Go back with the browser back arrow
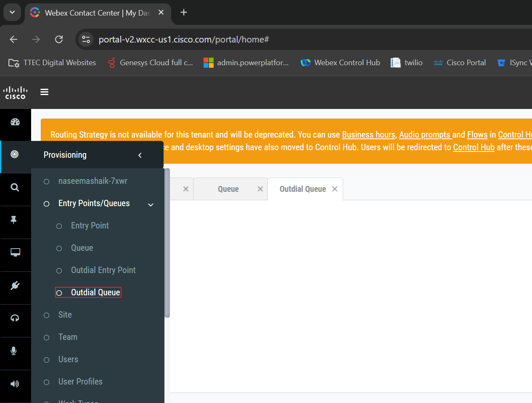 (x=13, y=39)
